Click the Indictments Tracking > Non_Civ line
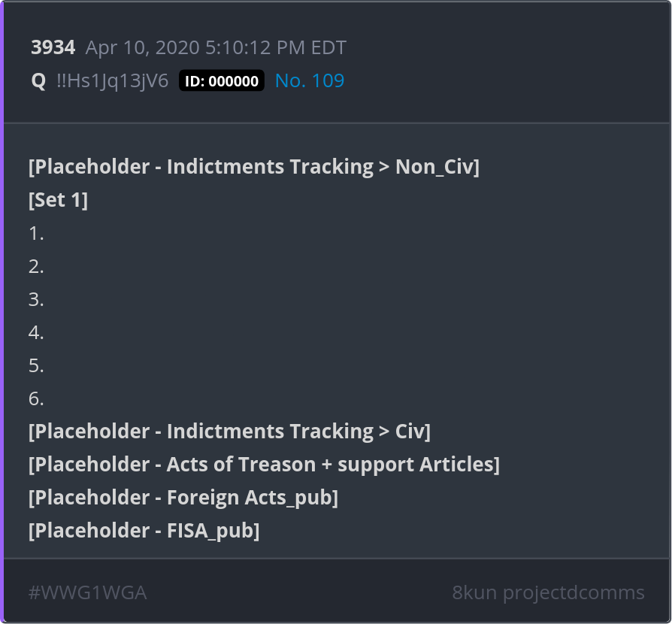Image resolution: width=672 pixels, height=624 pixels. tap(254, 167)
